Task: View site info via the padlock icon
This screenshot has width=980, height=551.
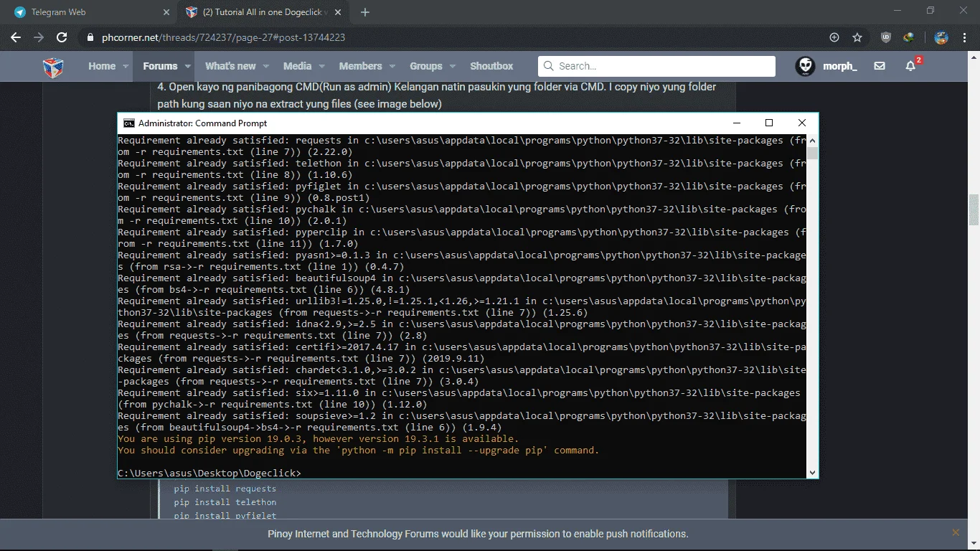Action: 90,37
